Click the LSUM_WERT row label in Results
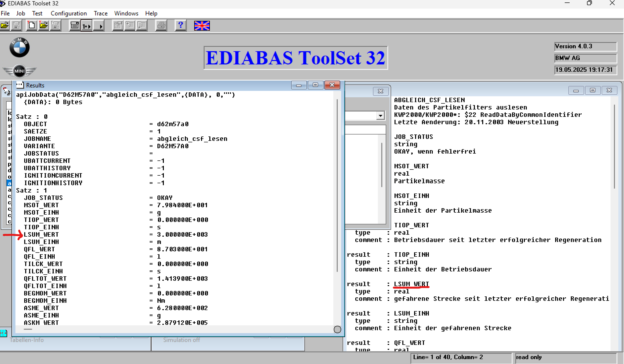Image resolution: width=624 pixels, height=364 pixels. [x=41, y=234]
